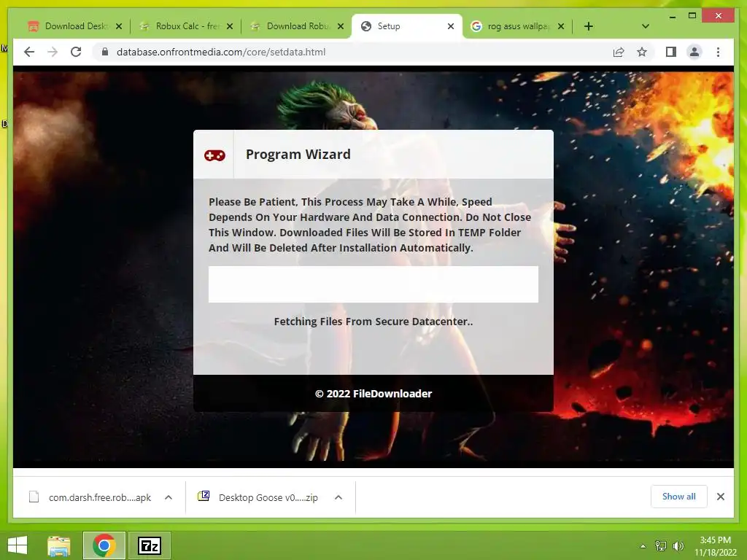The image size is (747, 560).
Task: Click the 2022 FileDownloader footer text
Action: tap(373, 394)
